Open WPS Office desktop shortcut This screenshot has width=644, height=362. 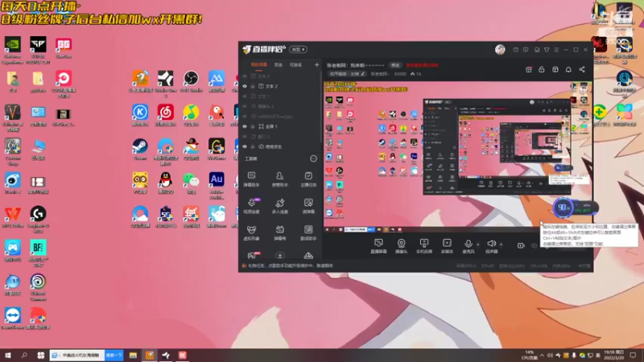pyautogui.click(x=13, y=217)
